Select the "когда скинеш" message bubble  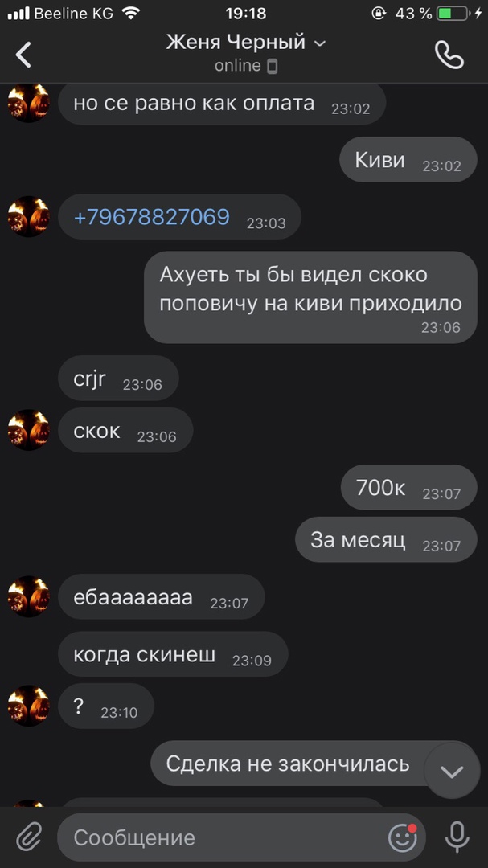(173, 654)
